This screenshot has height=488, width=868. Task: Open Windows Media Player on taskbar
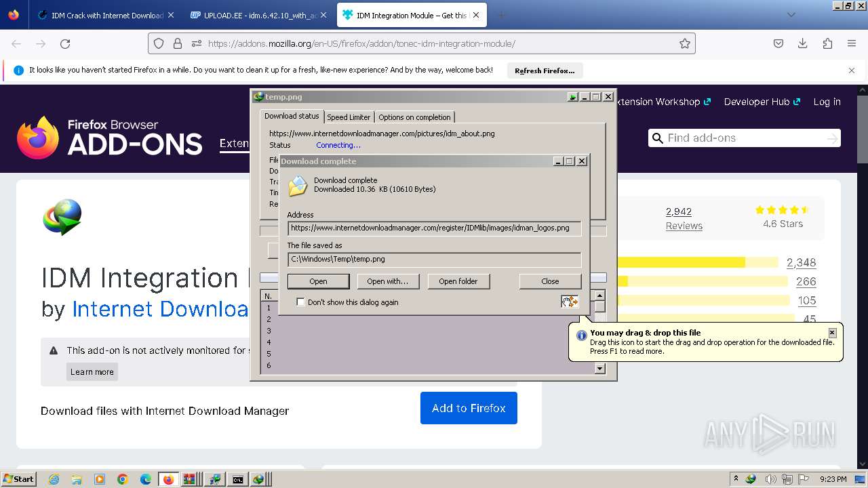point(100,479)
